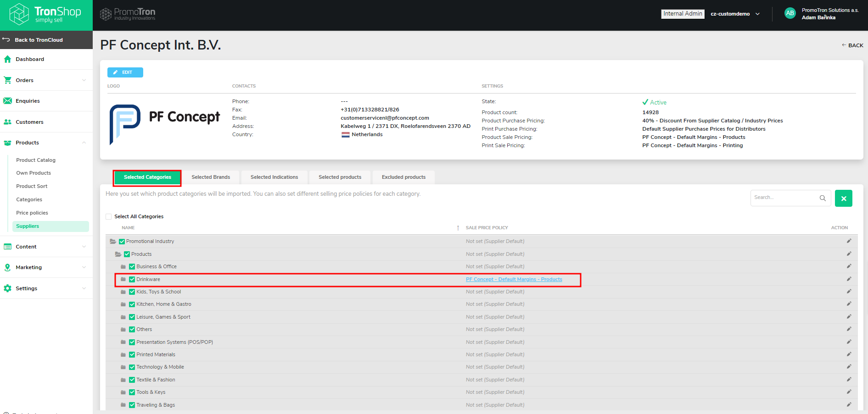Open the cz-customdemo dropdown
The image size is (868, 414).
(x=735, y=14)
